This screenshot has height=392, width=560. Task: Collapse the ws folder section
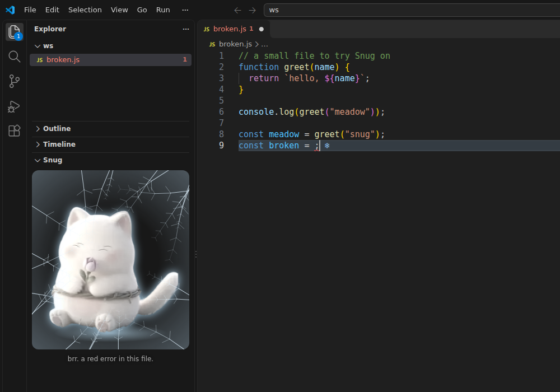(x=38, y=46)
